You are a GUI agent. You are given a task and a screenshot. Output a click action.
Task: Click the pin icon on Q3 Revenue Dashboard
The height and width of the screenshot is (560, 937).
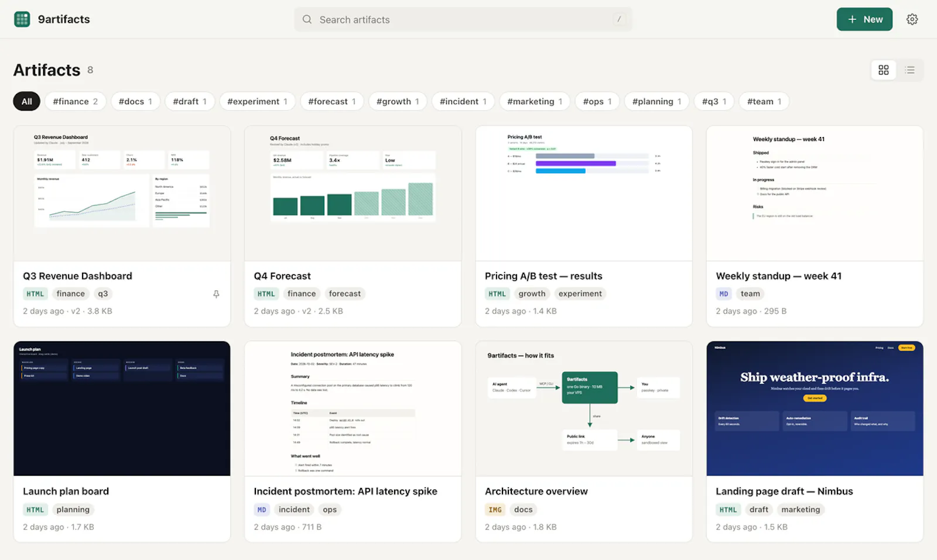tap(216, 294)
